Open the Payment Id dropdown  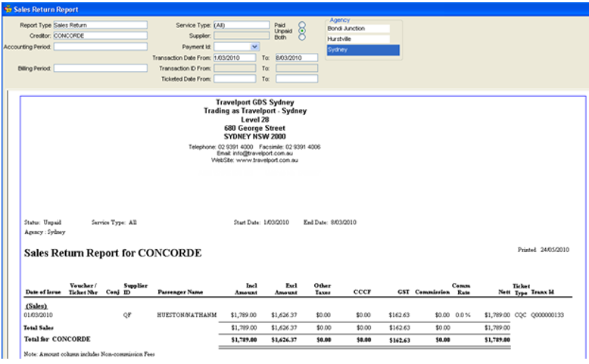254,47
